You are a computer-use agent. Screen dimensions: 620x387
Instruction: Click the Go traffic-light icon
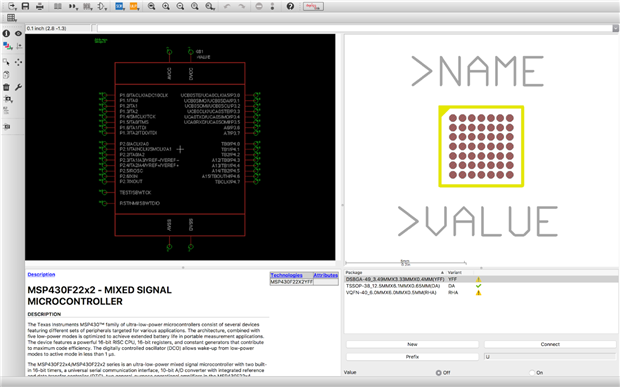click(x=272, y=6)
